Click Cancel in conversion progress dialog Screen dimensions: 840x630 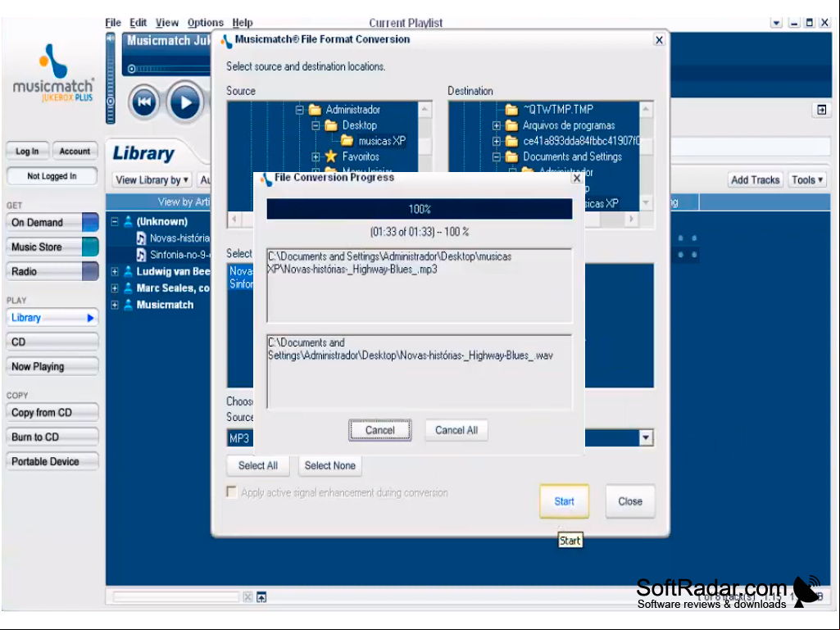(x=379, y=430)
